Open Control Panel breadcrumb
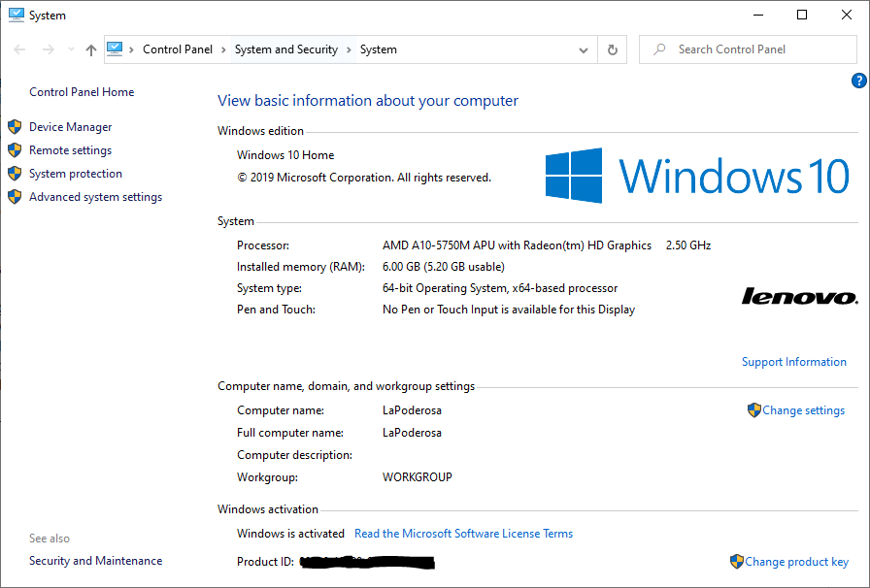This screenshot has width=870, height=588. (x=178, y=49)
